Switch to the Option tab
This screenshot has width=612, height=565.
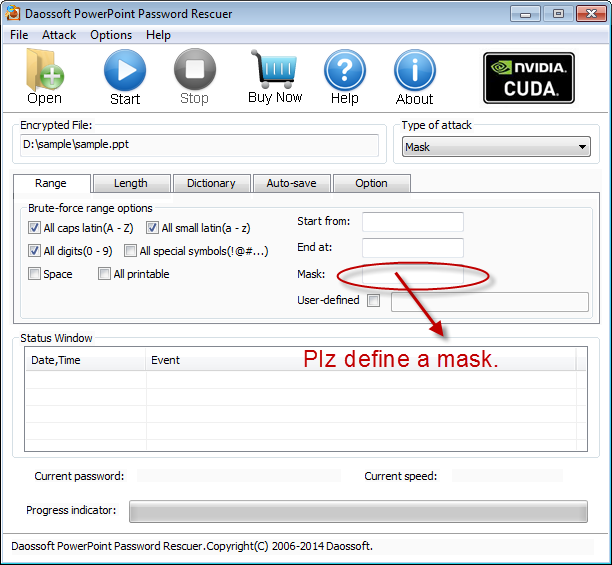pyautogui.click(x=372, y=183)
